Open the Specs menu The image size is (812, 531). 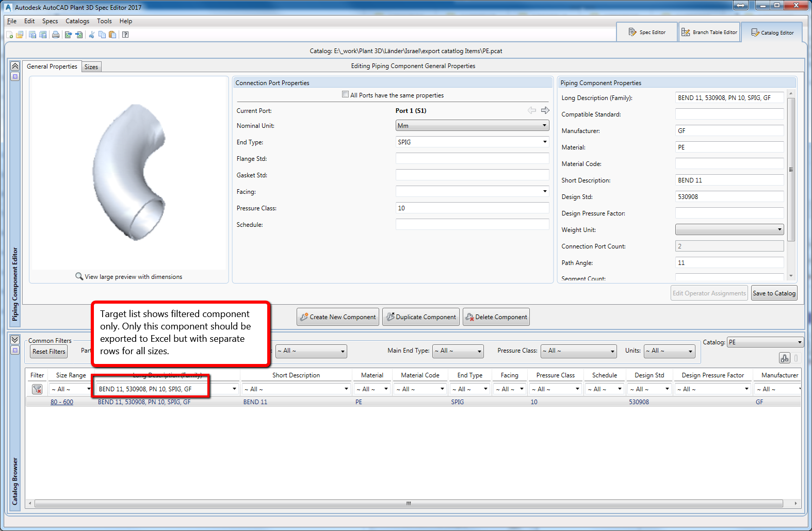point(50,21)
